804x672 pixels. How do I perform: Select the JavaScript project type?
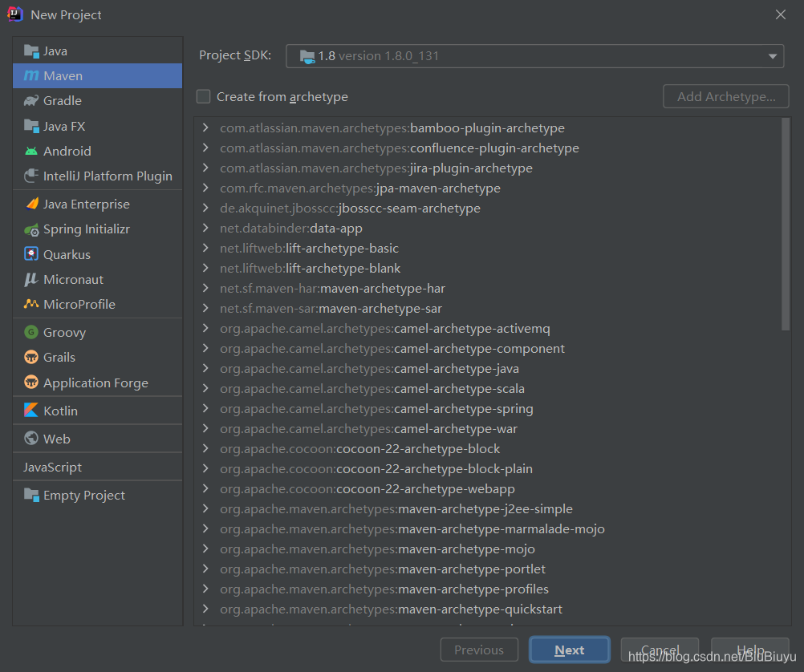click(52, 467)
